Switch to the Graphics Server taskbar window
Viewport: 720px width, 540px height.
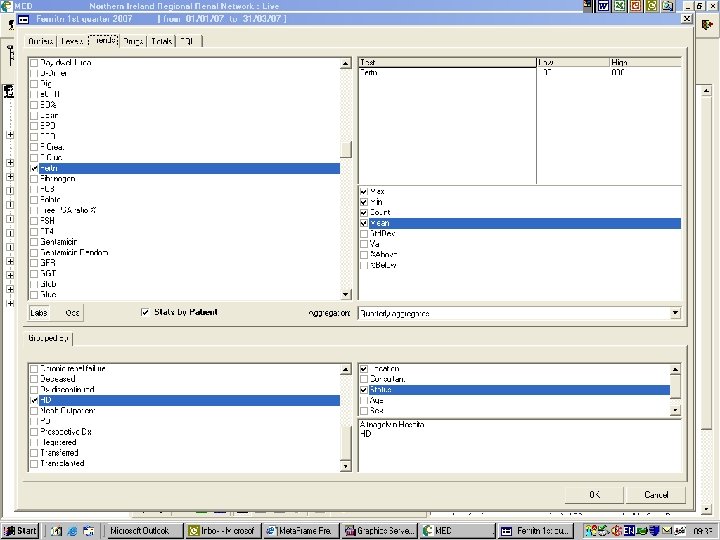pos(380,531)
